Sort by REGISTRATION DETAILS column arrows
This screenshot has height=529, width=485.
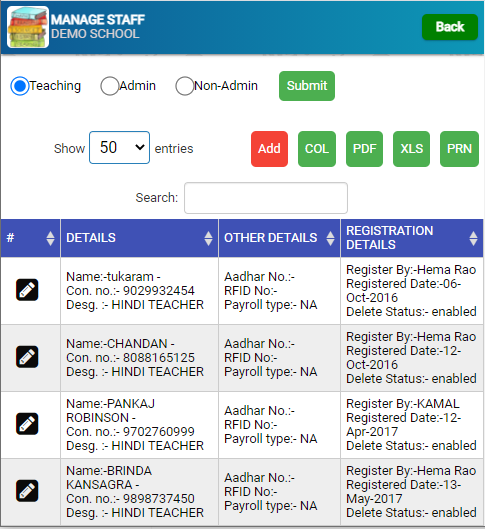[473, 238]
